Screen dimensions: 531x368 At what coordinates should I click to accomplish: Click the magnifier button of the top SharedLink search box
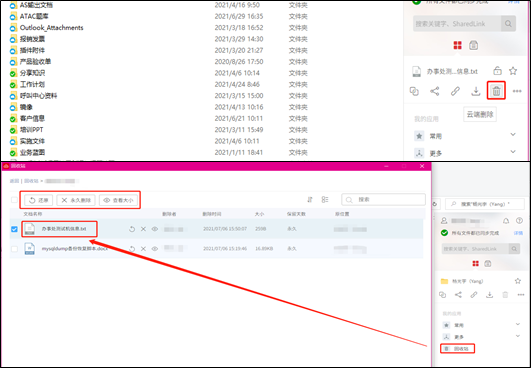pyautogui.click(x=508, y=24)
